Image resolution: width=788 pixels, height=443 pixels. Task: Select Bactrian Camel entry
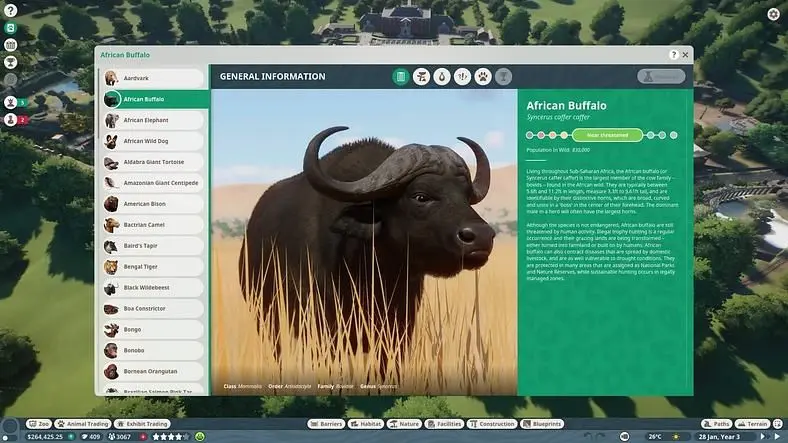click(x=153, y=225)
